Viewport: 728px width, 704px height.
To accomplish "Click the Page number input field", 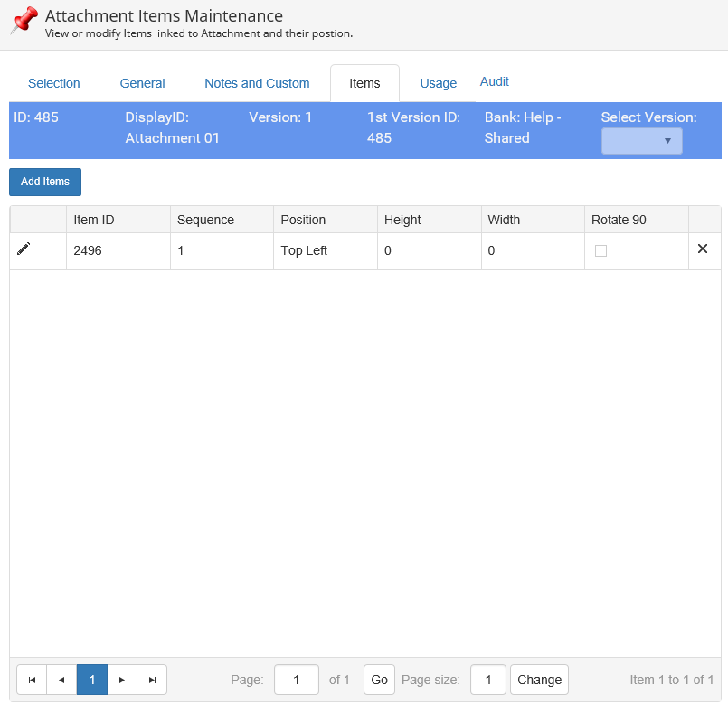I will (296, 680).
